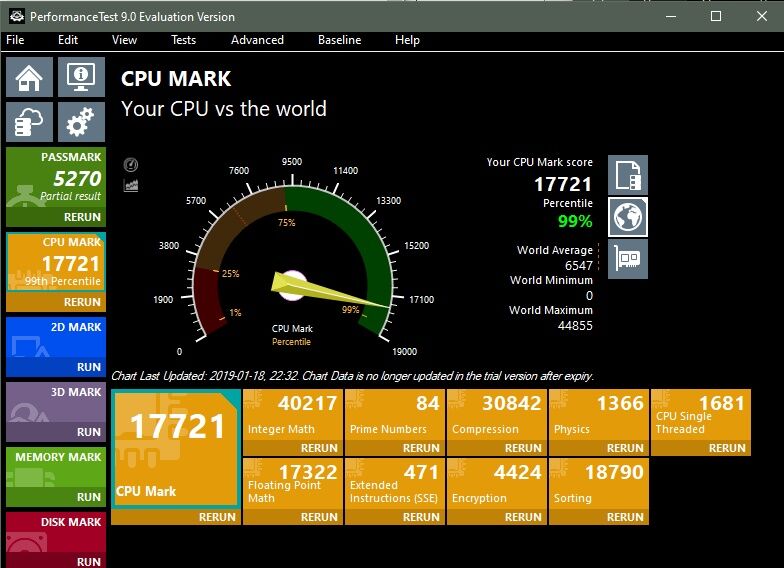Rerun the Compression test
The width and height of the screenshot is (784, 568).
pos(497,448)
